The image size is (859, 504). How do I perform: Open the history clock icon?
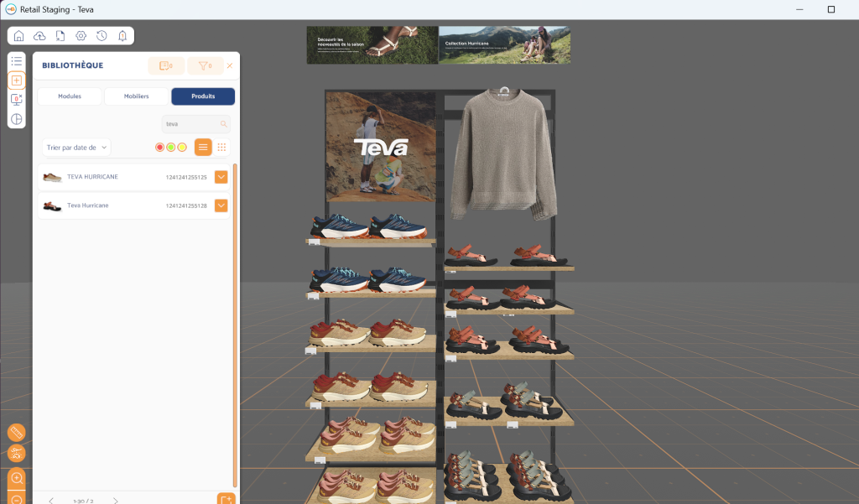pos(102,35)
